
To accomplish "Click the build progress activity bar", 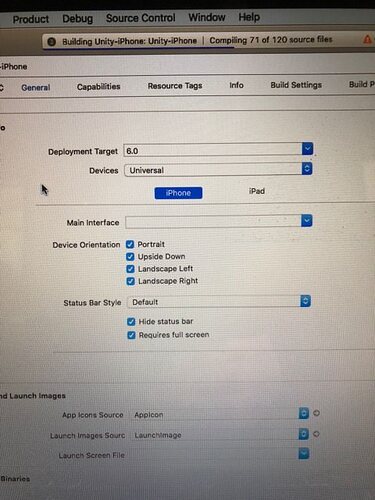I will pyautogui.click(x=208, y=41).
